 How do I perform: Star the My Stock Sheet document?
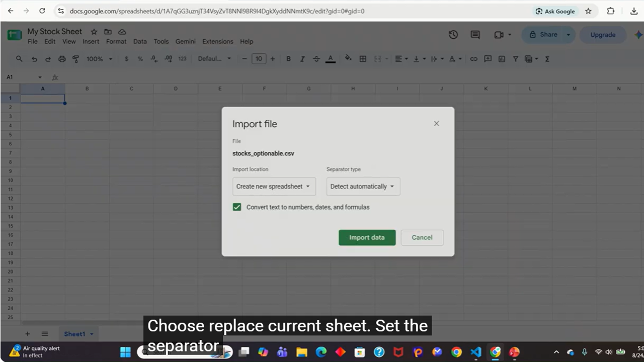point(94,32)
